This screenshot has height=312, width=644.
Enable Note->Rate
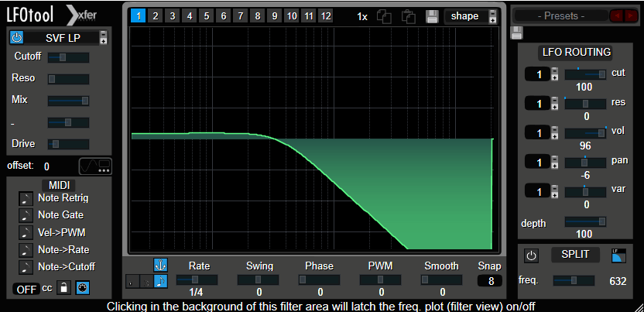[x=26, y=250]
